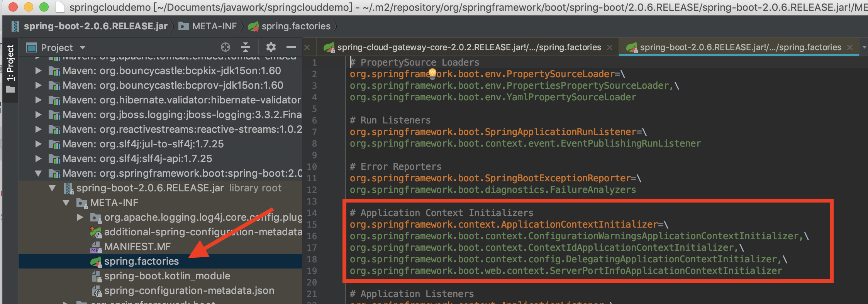Expand Maven org.bouncycastle:bcprov-jdk15on:1.60 node

click(38, 85)
